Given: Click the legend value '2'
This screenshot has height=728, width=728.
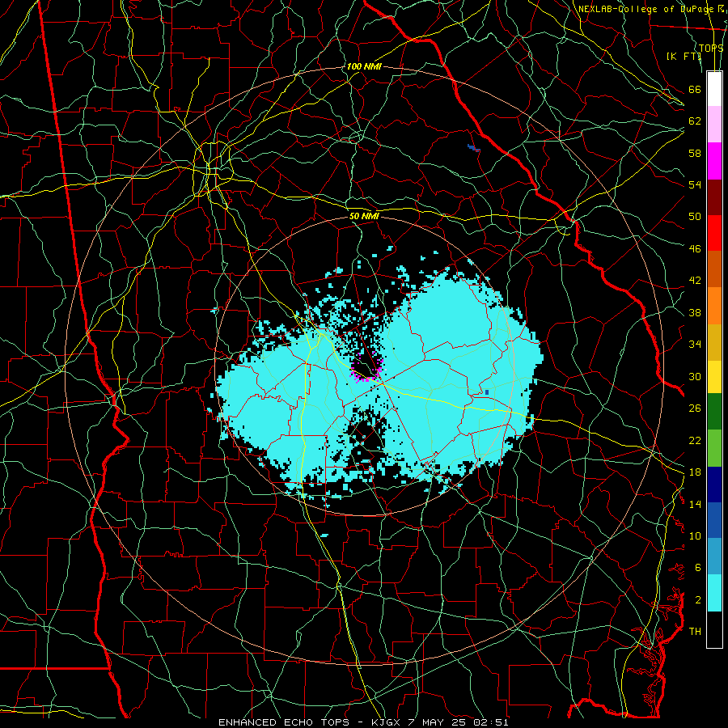Looking at the screenshot, I should [698, 600].
